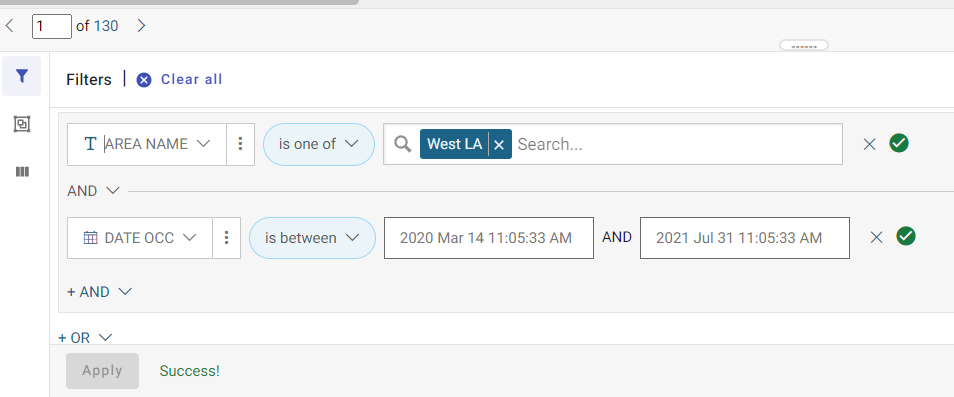954x397 pixels.
Task: Select the overlapping squares icon in sidebar
Action: [22, 125]
